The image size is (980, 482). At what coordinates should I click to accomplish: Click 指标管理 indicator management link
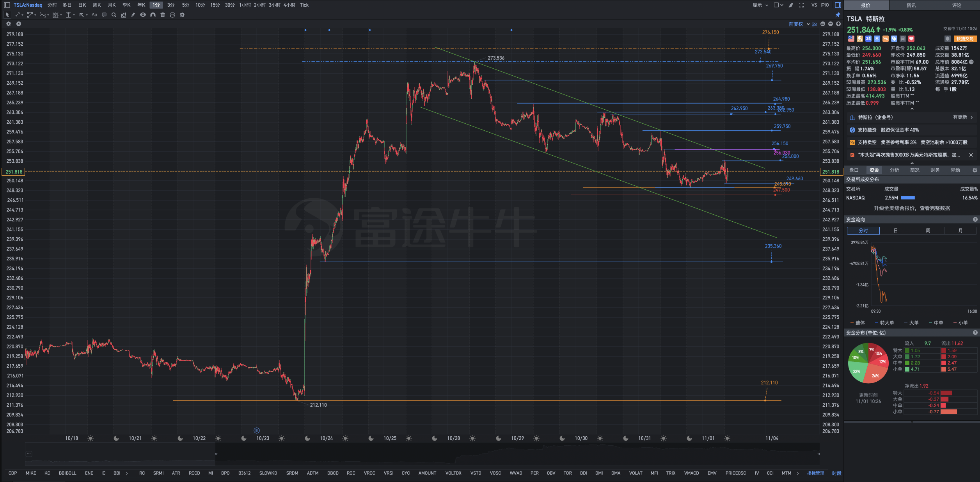(815, 473)
